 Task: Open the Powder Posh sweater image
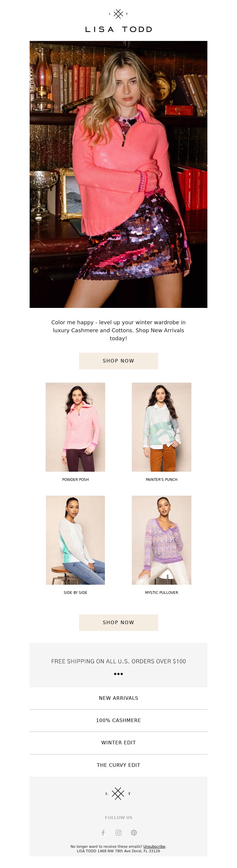tap(76, 427)
